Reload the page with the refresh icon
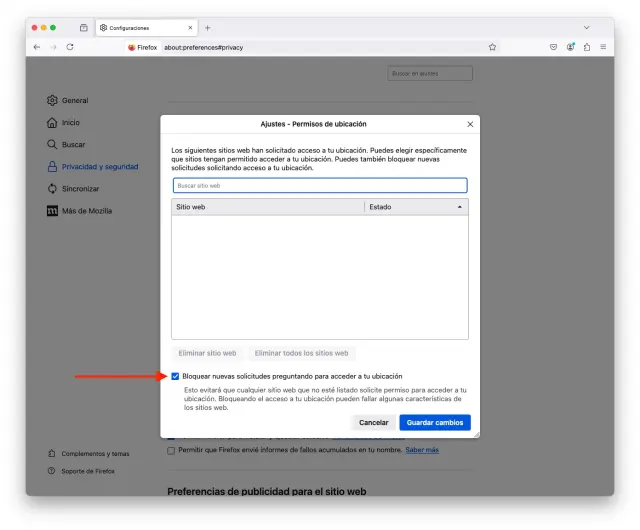 [x=70, y=47]
